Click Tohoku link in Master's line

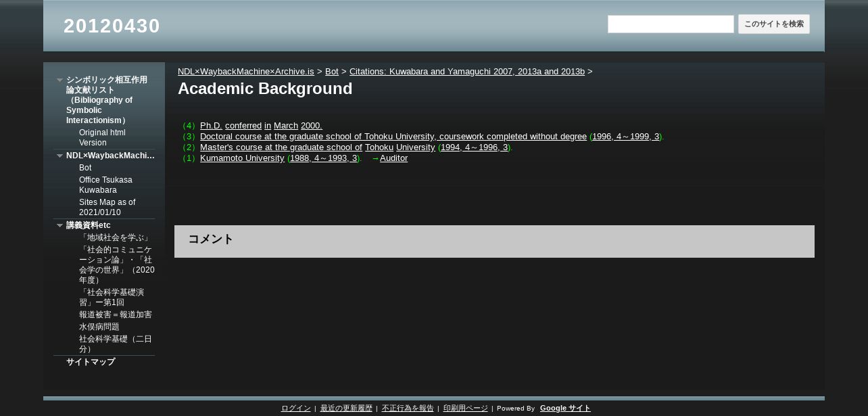(379, 147)
